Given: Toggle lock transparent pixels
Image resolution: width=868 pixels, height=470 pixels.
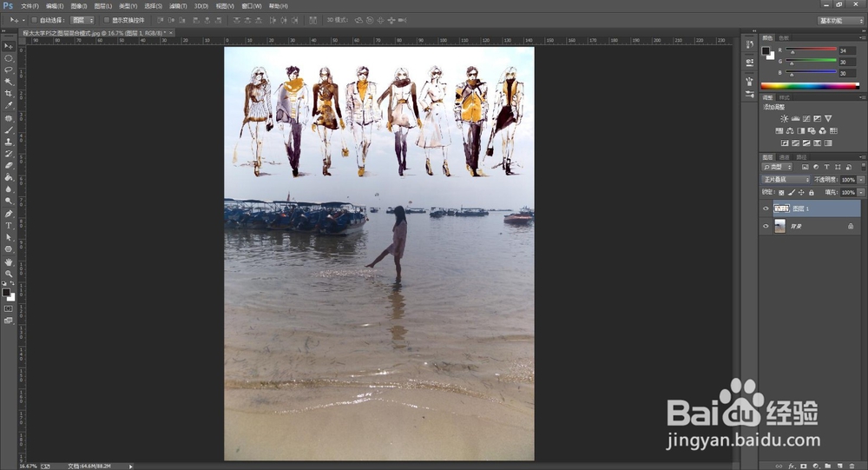Looking at the screenshot, I should [x=781, y=192].
